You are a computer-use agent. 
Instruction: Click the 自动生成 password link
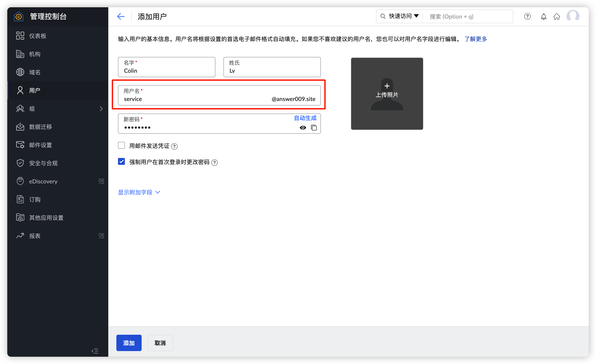coord(305,118)
